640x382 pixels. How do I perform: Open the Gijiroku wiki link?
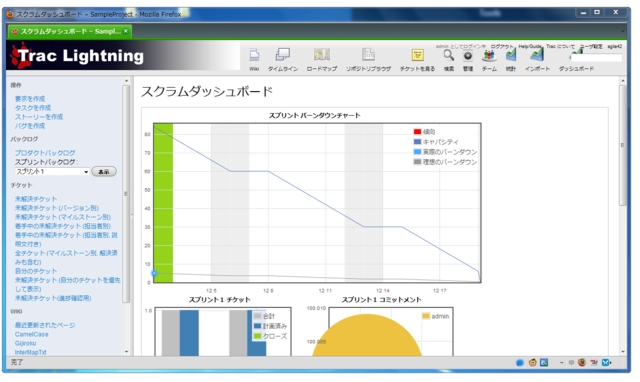point(25,343)
